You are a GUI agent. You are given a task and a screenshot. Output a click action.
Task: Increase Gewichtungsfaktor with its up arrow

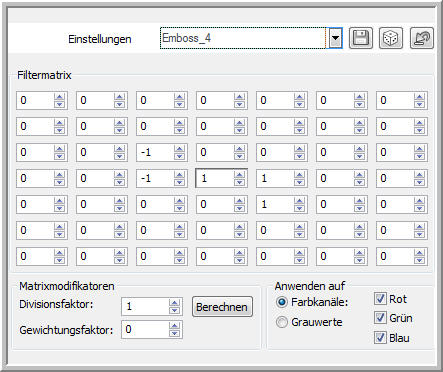pos(174,326)
